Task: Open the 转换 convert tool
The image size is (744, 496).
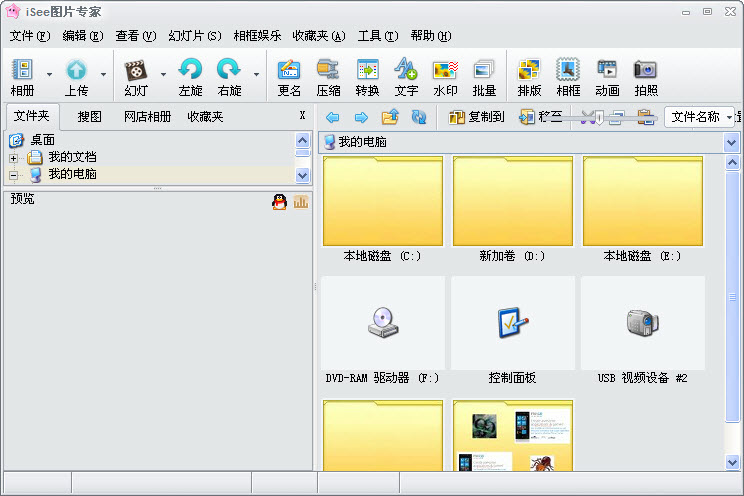Action: click(x=367, y=77)
